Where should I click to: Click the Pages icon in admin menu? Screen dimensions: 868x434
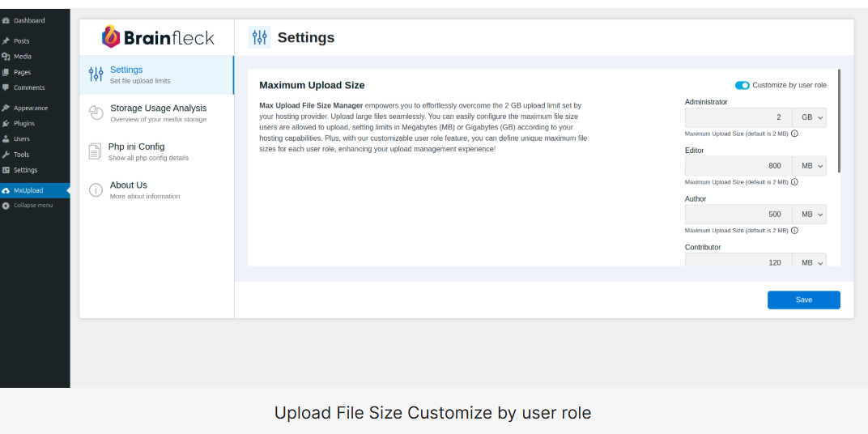coord(6,72)
